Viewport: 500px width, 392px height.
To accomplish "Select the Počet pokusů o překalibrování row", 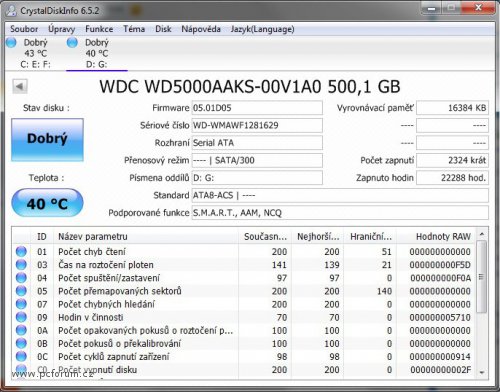I will pos(244,343).
